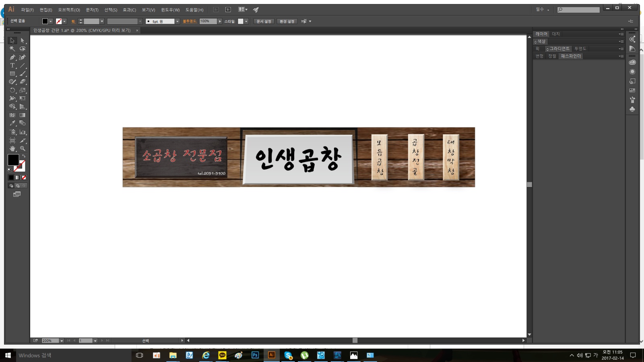Viewport: 644px width, 362px height.
Task: Select the Magic Wand tool
Action: tap(12, 49)
